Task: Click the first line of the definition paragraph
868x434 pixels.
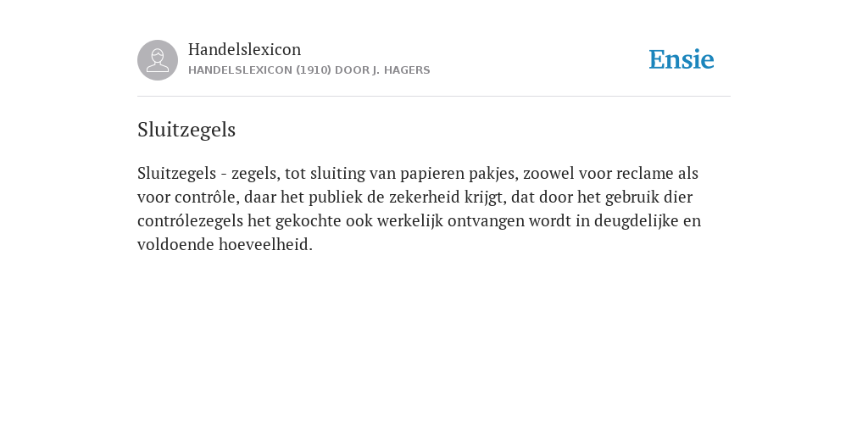Action: (418, 174)
